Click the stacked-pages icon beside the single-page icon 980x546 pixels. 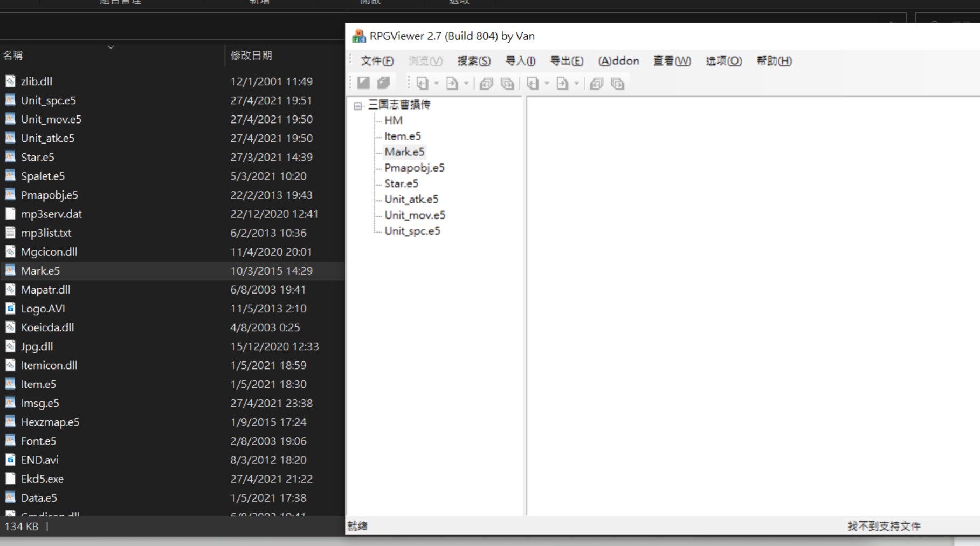pyautogui.click(x=383, y=83)
